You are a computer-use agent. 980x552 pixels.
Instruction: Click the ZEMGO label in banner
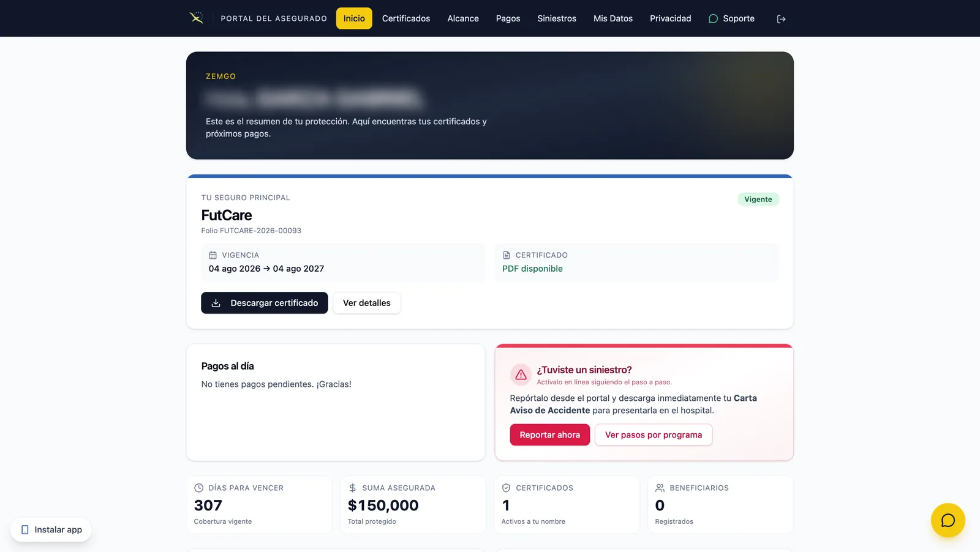pyautogui.click(x=221, y=76)
